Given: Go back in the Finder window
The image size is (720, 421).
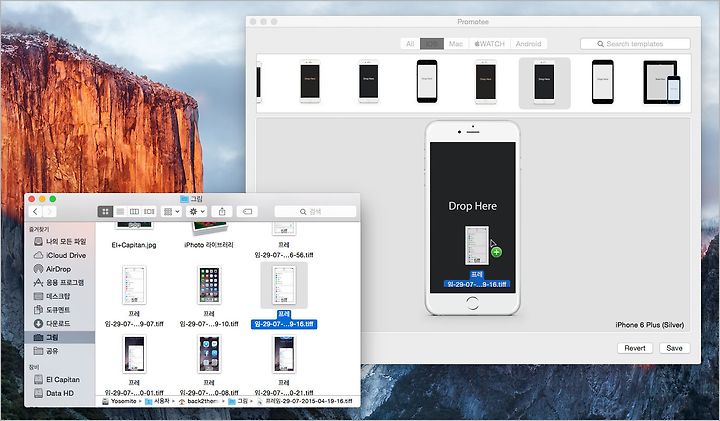Looking at the screenshot, I should [x=35, y=211].
